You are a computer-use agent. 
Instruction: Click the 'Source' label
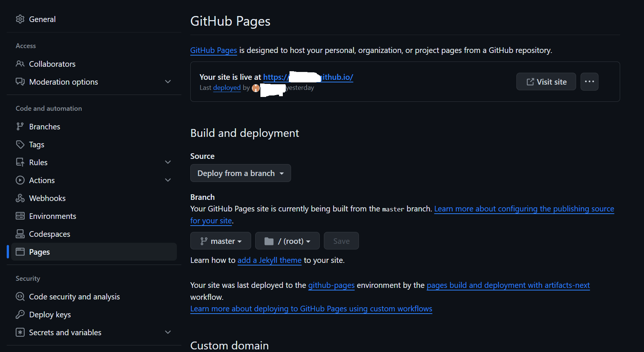click(x=203, y=156)
